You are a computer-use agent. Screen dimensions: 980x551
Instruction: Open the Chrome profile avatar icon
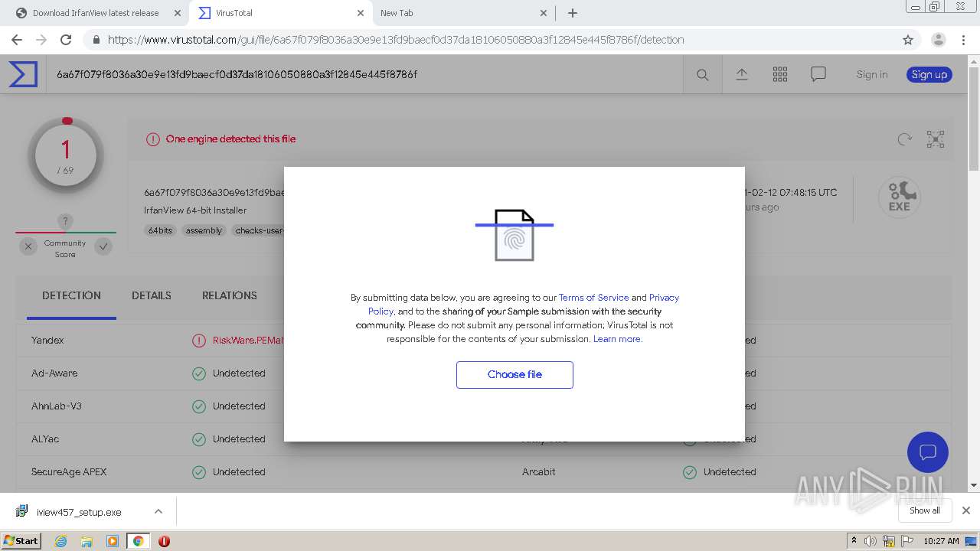(938, 40)
